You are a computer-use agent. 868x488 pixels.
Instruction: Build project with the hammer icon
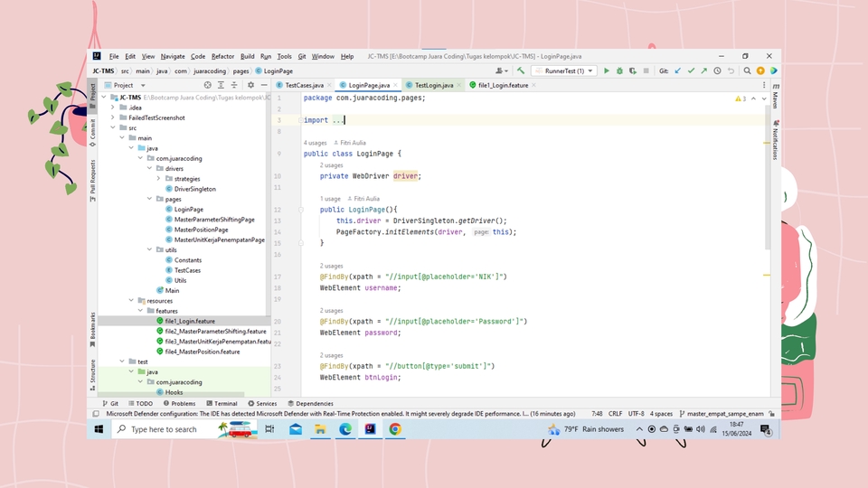(521, 70)
